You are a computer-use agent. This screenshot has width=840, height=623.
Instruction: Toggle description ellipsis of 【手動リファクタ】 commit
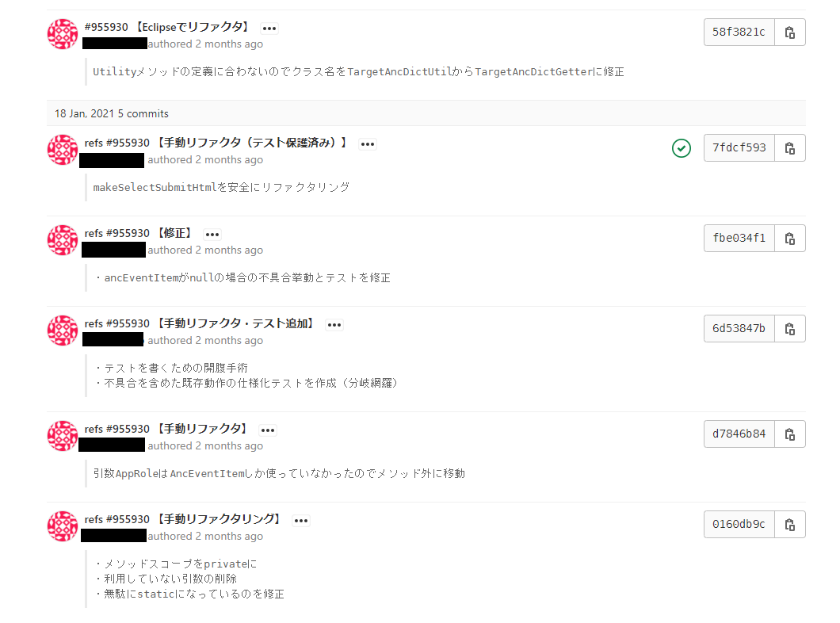[x=268, y=430]
